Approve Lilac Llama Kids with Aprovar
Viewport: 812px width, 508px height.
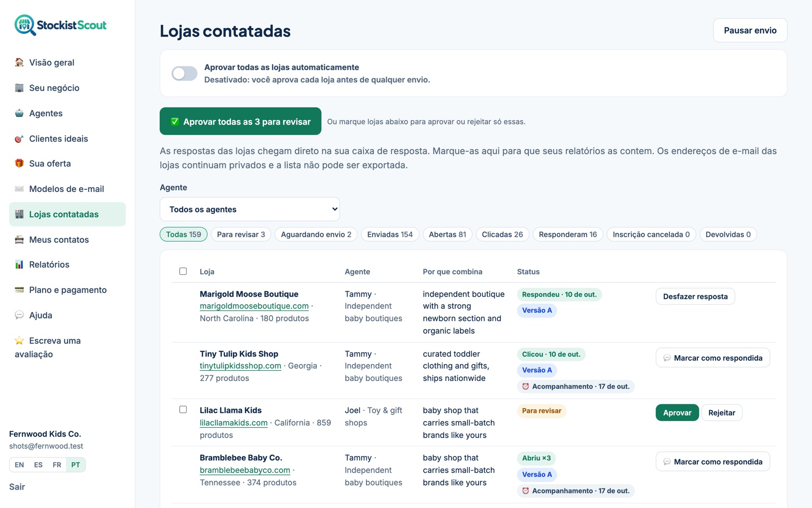[x=677, y=412]
